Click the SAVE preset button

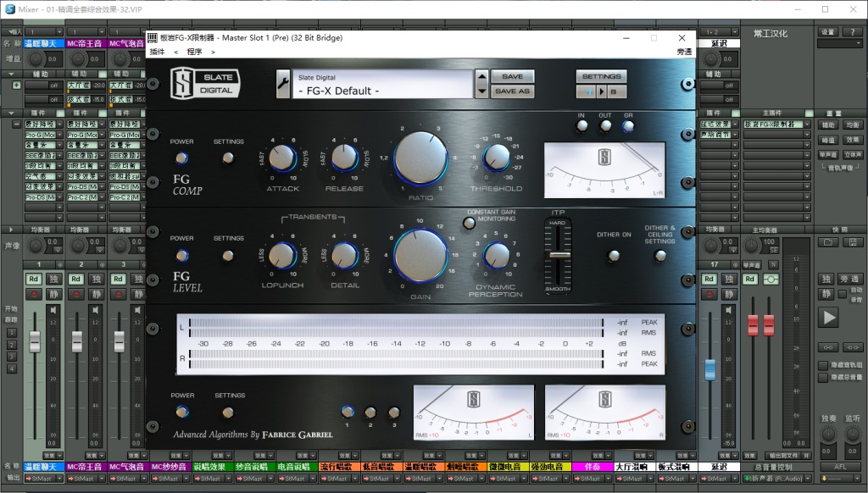click(x=512, y=76)
